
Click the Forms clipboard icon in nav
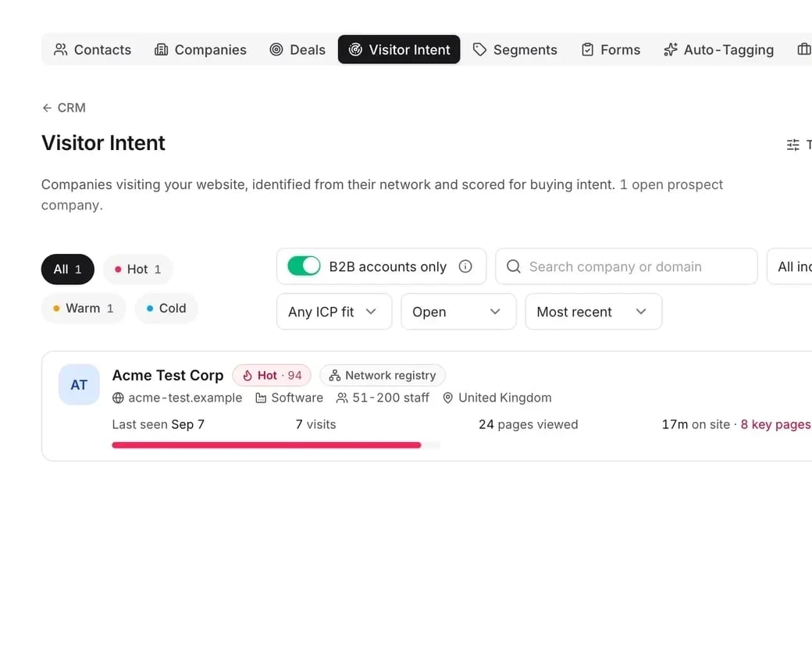click(587, 50)
